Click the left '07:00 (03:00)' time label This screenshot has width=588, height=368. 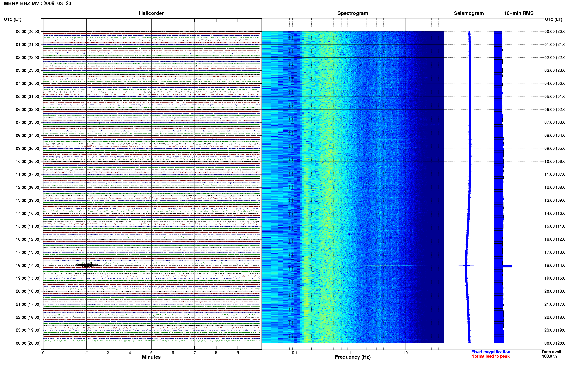point(28,122)
